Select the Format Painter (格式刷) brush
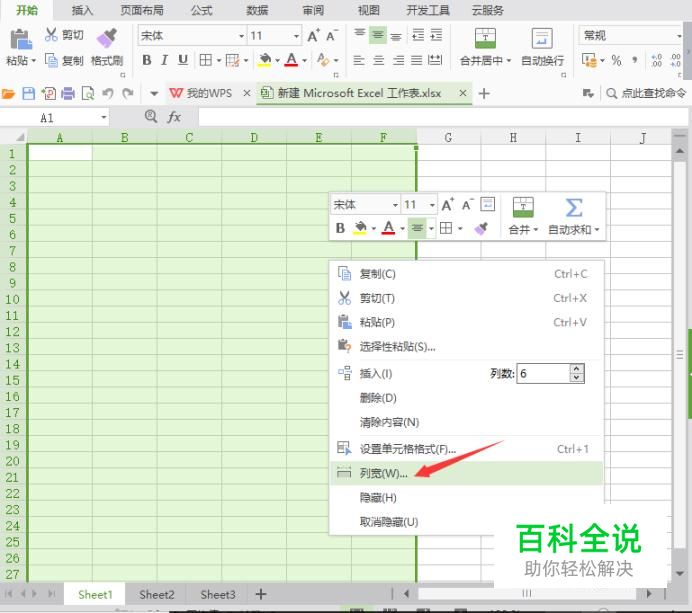The image size is (692, 613). coord(107,38)
